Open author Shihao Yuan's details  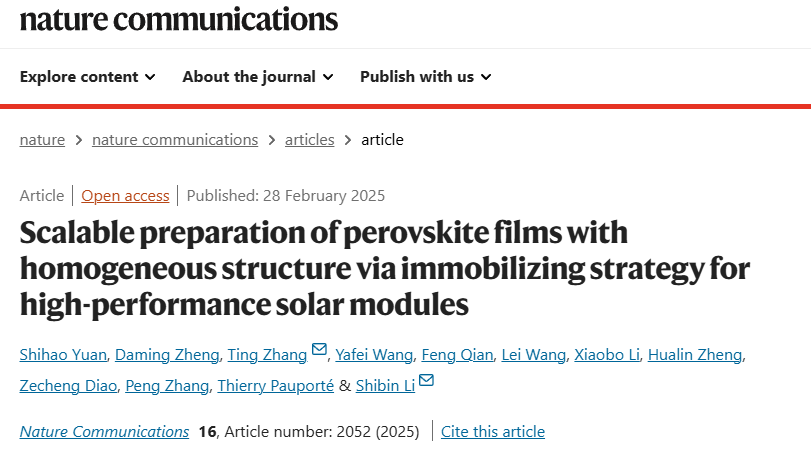[63, 354]
